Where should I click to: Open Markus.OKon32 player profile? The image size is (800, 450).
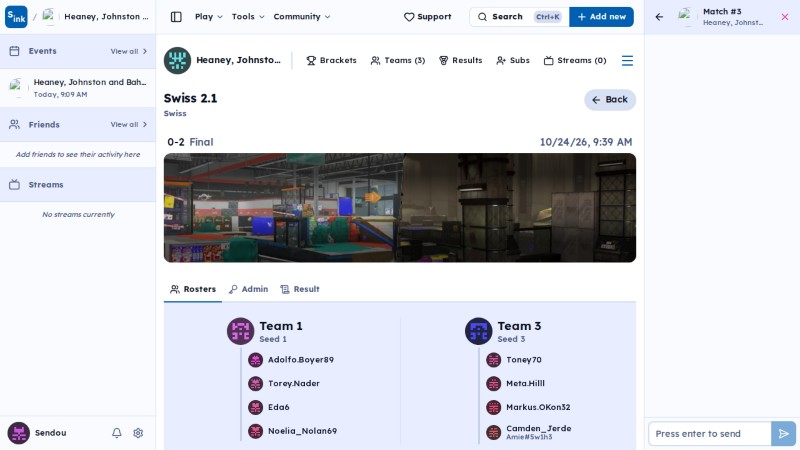coord(538,407)
